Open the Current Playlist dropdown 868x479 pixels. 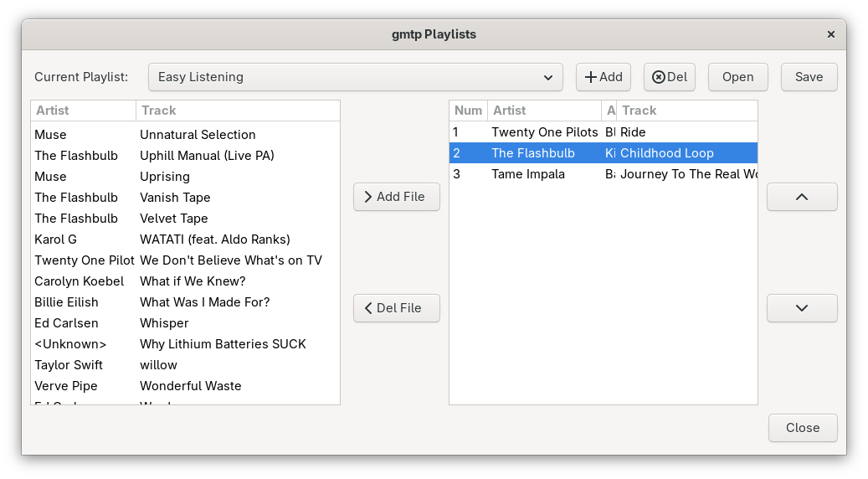356,77
